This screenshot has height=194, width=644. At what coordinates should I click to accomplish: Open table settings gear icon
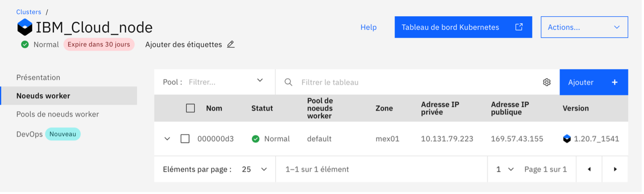pyautogui.click(x=547, y=82)
